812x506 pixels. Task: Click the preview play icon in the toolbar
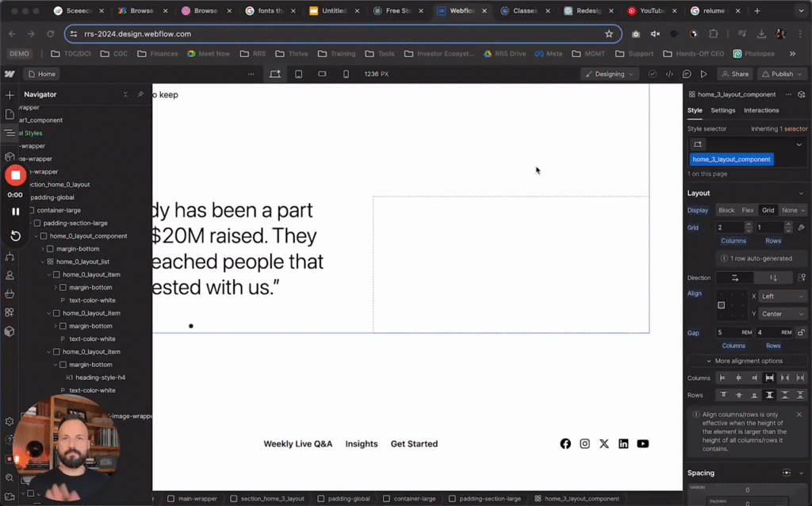pos(704,73)
